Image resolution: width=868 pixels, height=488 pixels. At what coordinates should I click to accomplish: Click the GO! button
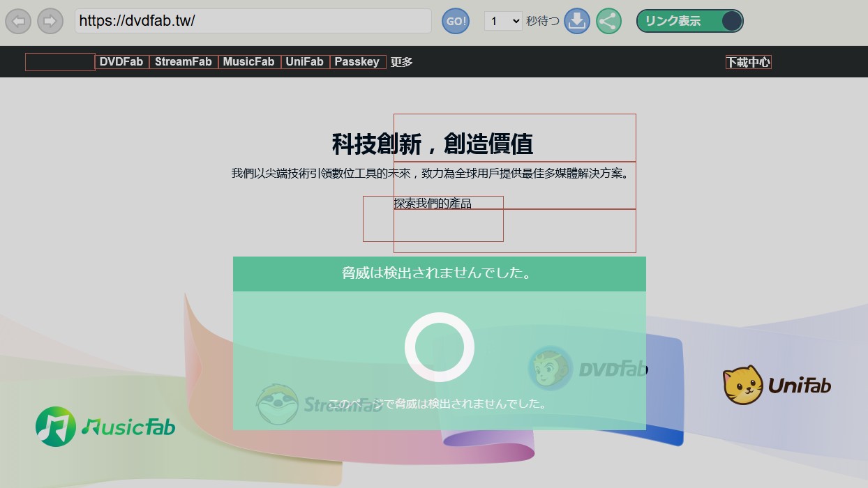click(456, 21)
